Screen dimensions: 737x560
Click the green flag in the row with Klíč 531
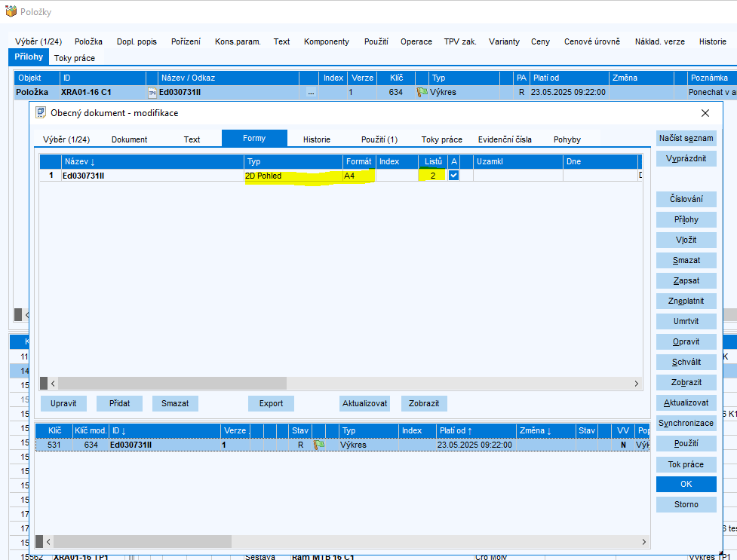(318, 445)
